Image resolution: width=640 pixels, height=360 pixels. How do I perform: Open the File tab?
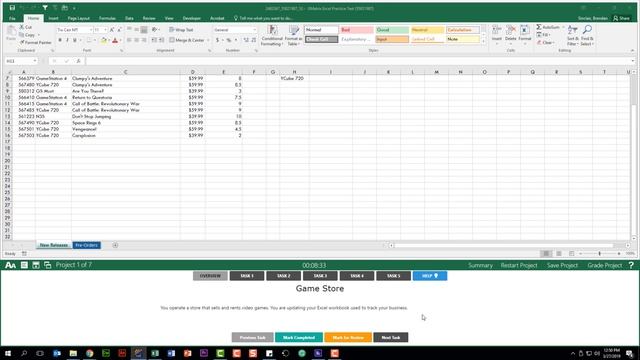coord(12,18)
